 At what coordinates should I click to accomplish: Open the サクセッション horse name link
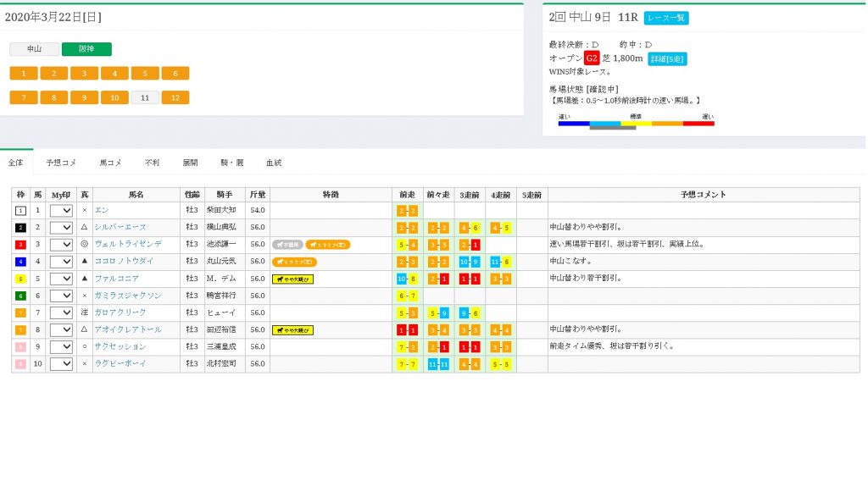[x=120, y=347]
